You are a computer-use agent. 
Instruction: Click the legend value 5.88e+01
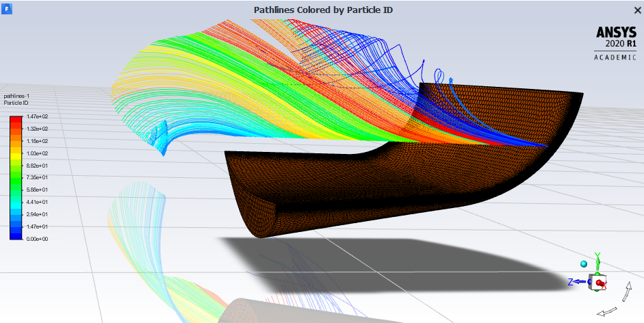(x=37, y=190)
